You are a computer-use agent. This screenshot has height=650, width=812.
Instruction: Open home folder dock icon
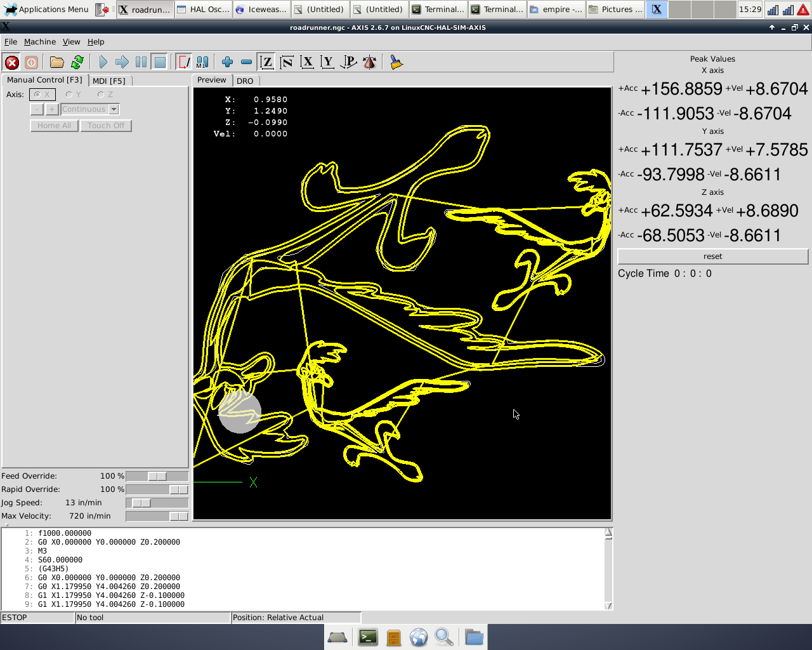click(x=474, y=637)
